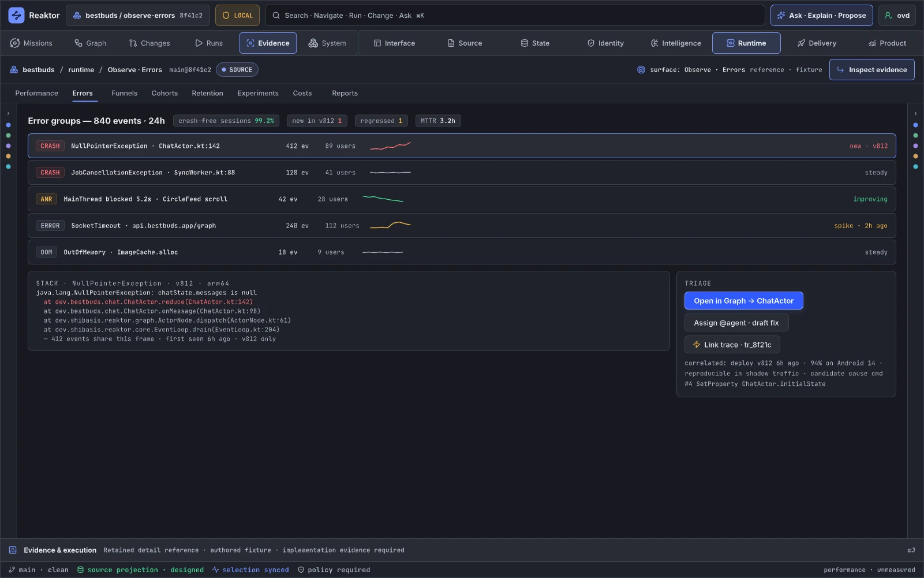The height and width of the screenshot is (578, 924).
Task: Select the JobCancellationException crash row
Action: pyautogui.click(x=462, y=173)
